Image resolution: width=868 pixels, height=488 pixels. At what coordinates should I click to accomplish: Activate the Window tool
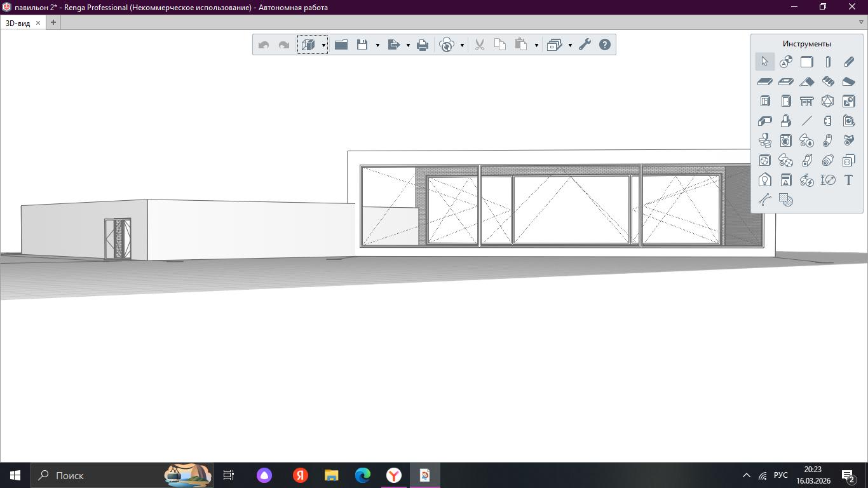tap(765, 101)
